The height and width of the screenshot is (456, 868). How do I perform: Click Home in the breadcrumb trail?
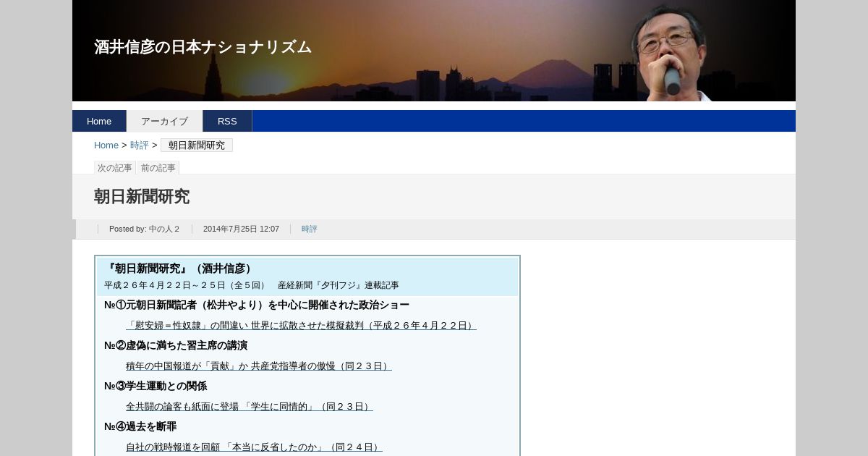[106, 145]
